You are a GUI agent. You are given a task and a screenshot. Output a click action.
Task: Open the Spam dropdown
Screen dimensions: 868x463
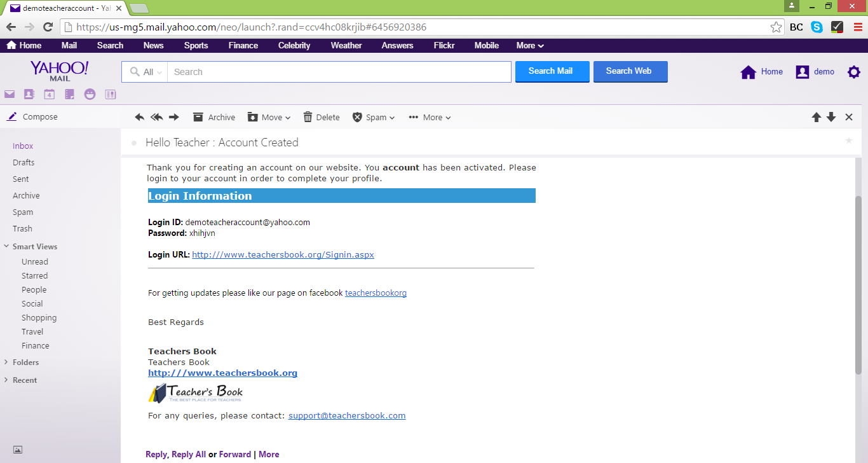[374, 117]
